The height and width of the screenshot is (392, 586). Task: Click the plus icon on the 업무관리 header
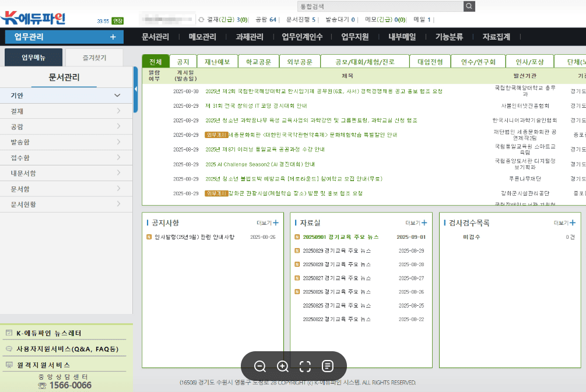(x=114, y=36)
